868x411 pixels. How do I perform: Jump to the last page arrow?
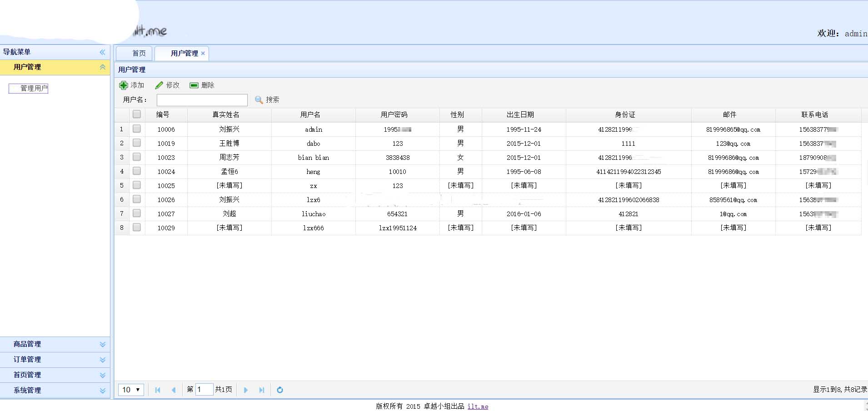coord(261,390)
